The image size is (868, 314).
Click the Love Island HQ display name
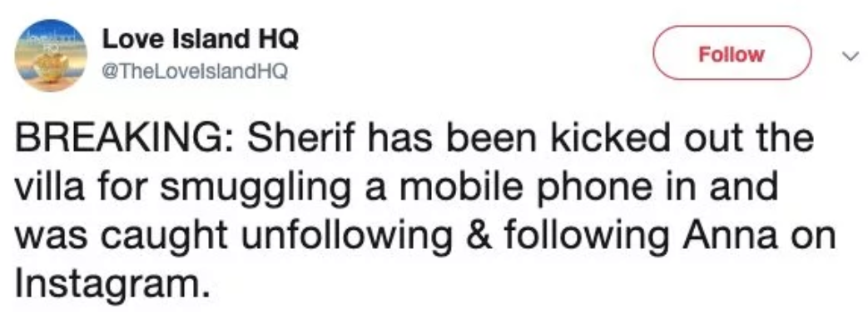(200, 39)
